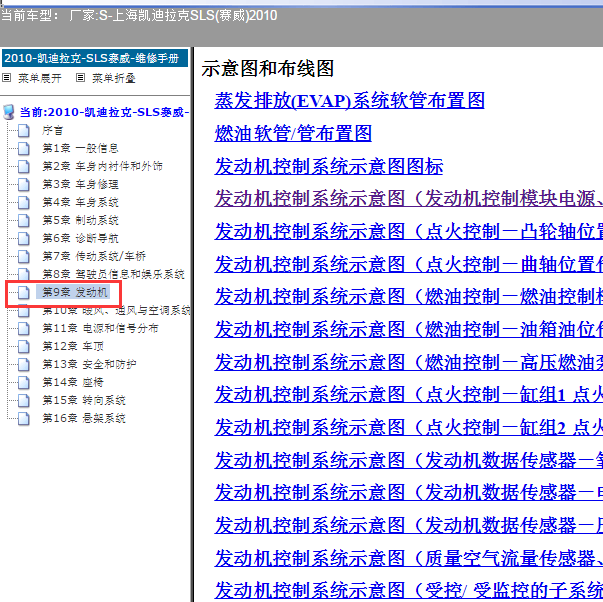
Task: Select 第9章 发动机 chapter
Action: click(73, 292)
